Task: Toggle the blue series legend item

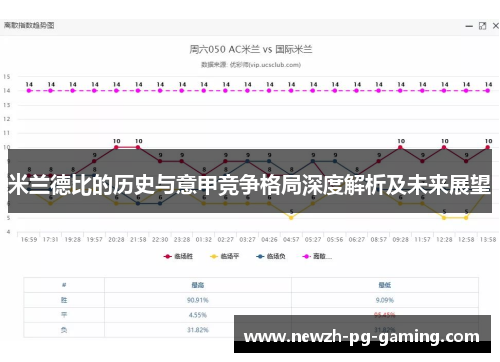Action: pos(271,256)
